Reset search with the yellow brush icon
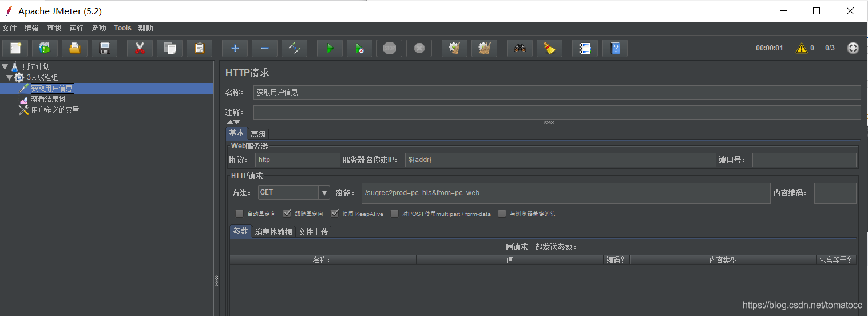This screenshot has width=868, height=316. pyautogui.click(x=549, y=48)
